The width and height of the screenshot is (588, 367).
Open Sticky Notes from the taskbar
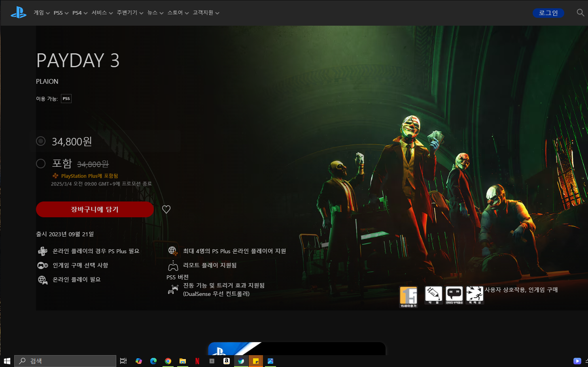tap(256, 361)
